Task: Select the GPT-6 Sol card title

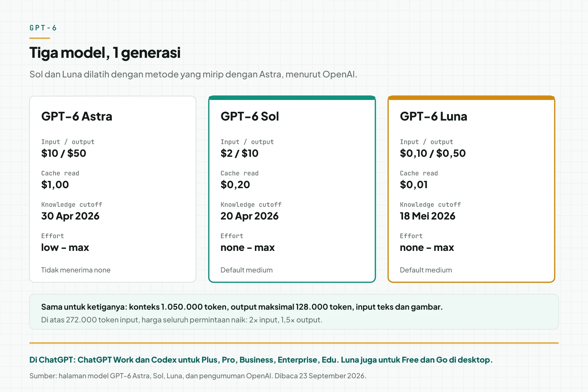Action: coord(250,116)
